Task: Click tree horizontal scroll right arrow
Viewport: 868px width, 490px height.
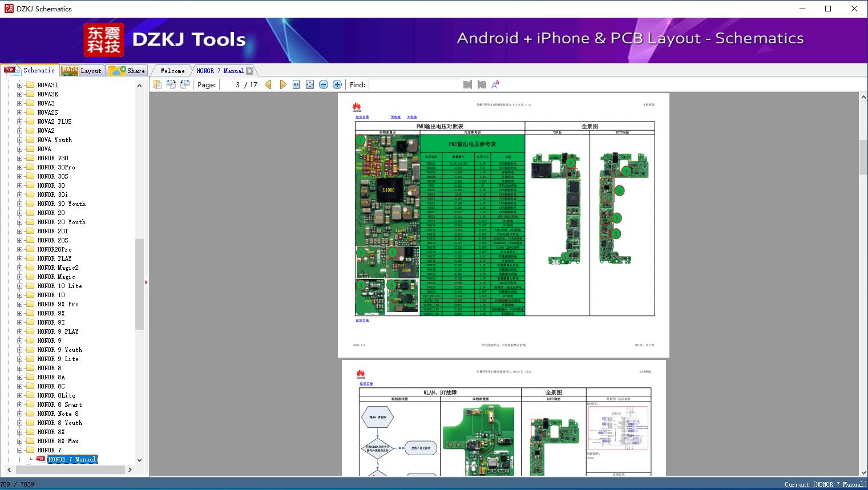Action: [x=130, y=469]
